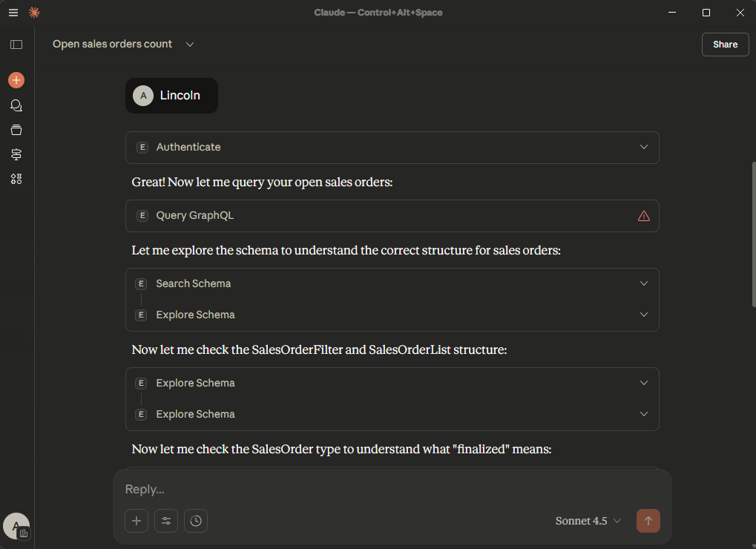Click the vertical scrollbar thumb of the conversation
This screenshot has width=756, height=549.
click(753, 234)
